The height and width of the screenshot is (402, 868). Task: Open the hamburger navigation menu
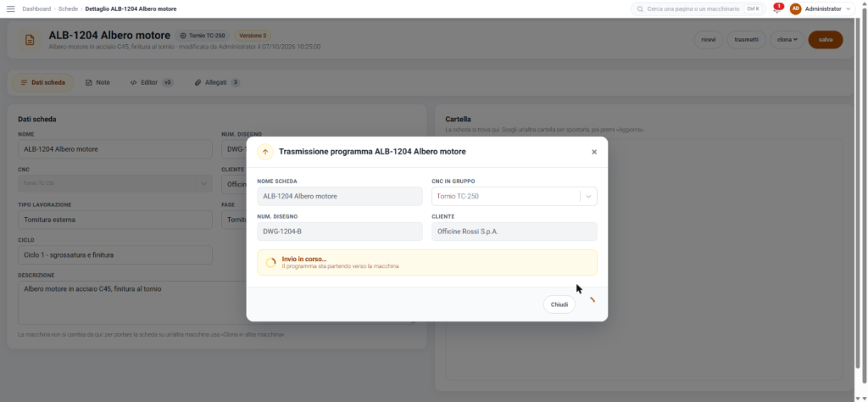(10, 8)
